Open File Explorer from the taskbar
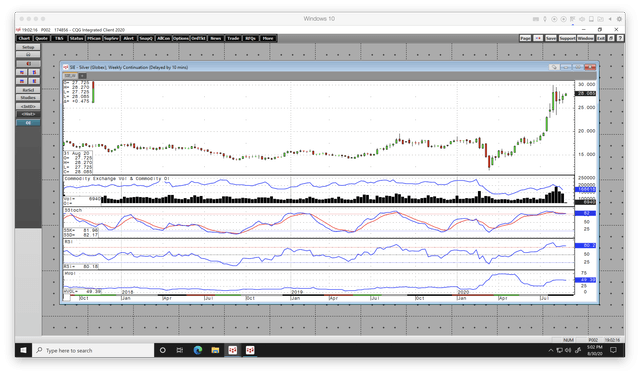 [215, 350]
